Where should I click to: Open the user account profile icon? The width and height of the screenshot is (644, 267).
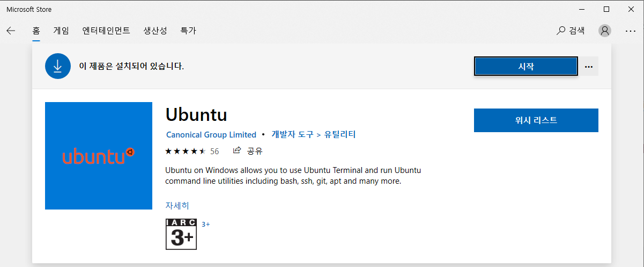tap(605, 31)
